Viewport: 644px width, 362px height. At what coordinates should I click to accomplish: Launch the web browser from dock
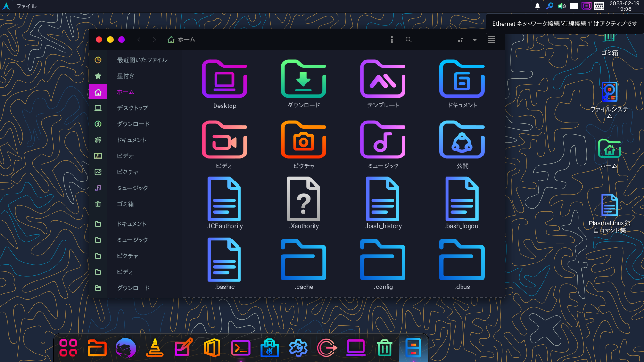126,348
